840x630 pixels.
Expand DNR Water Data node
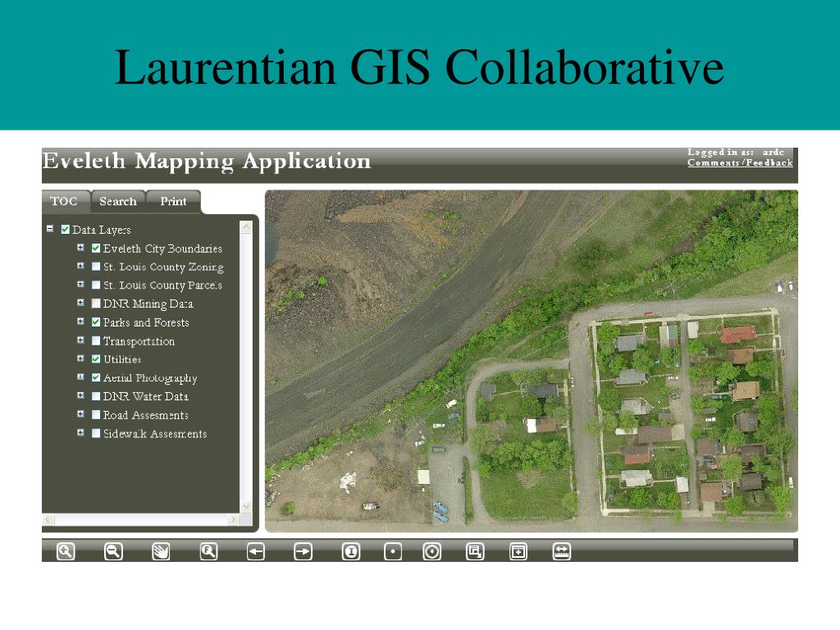click(80, 395)
